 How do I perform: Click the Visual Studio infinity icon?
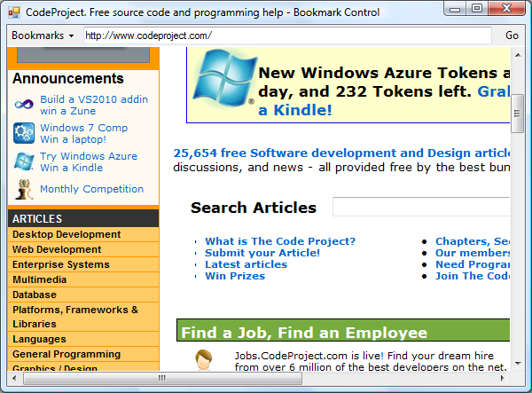[24, 104]
